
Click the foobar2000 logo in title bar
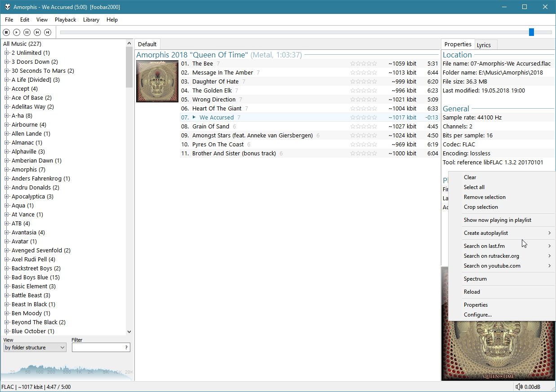[x=7, y=7]
